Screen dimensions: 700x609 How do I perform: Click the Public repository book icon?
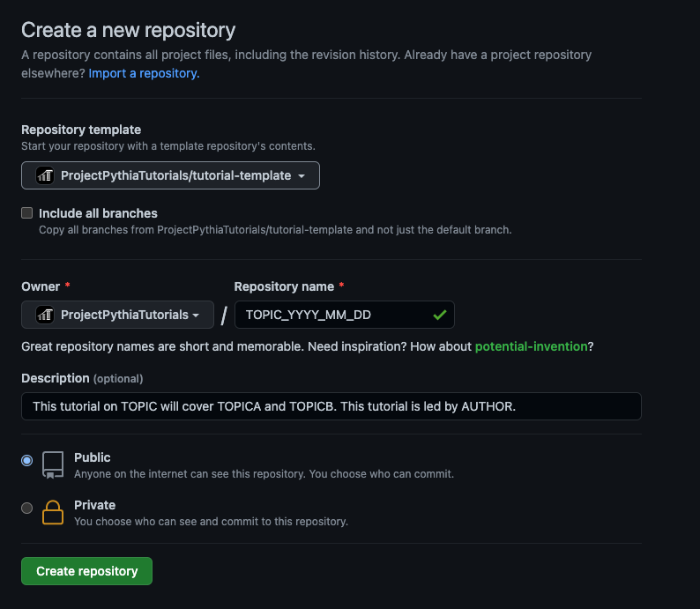[x=53, y=464]
